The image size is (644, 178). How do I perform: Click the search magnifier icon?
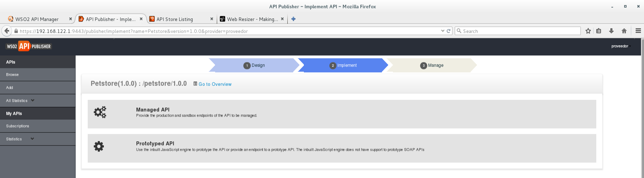[459, 31]
